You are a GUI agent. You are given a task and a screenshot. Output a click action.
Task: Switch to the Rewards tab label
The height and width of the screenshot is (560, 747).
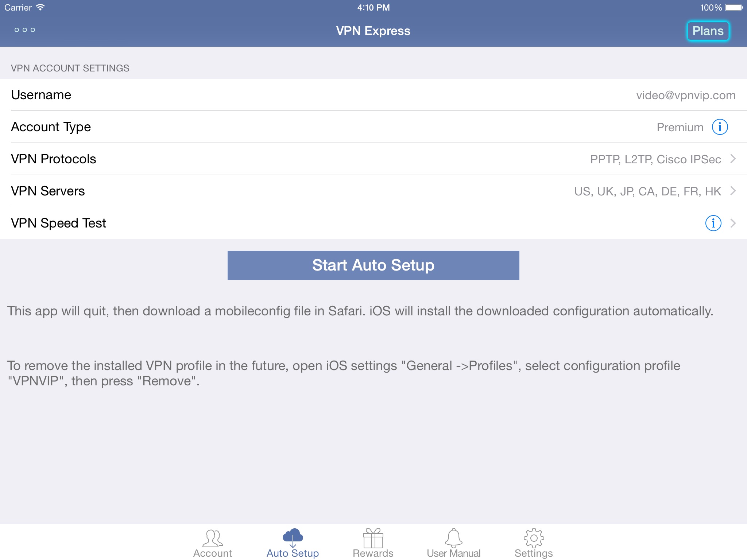click(x=373, y=553)
